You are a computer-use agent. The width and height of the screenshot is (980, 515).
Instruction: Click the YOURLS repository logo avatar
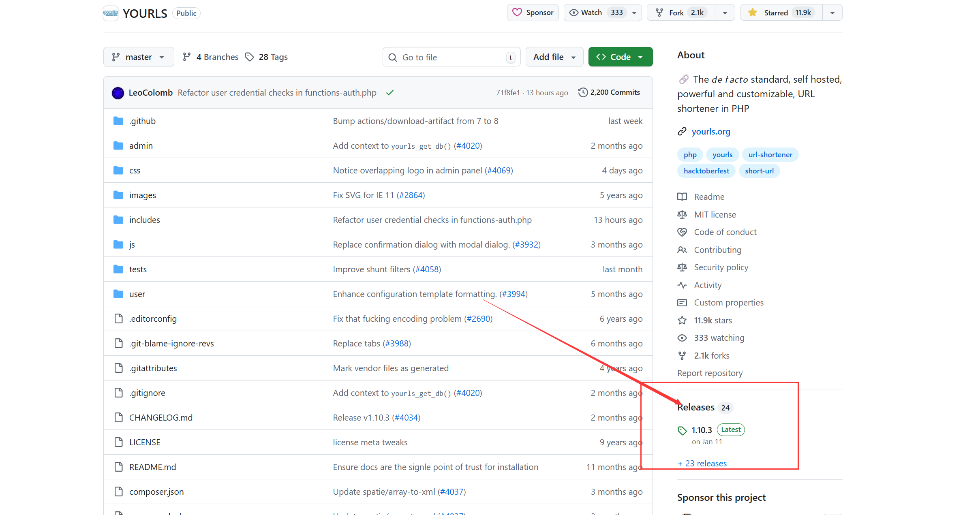click(111, 13)
